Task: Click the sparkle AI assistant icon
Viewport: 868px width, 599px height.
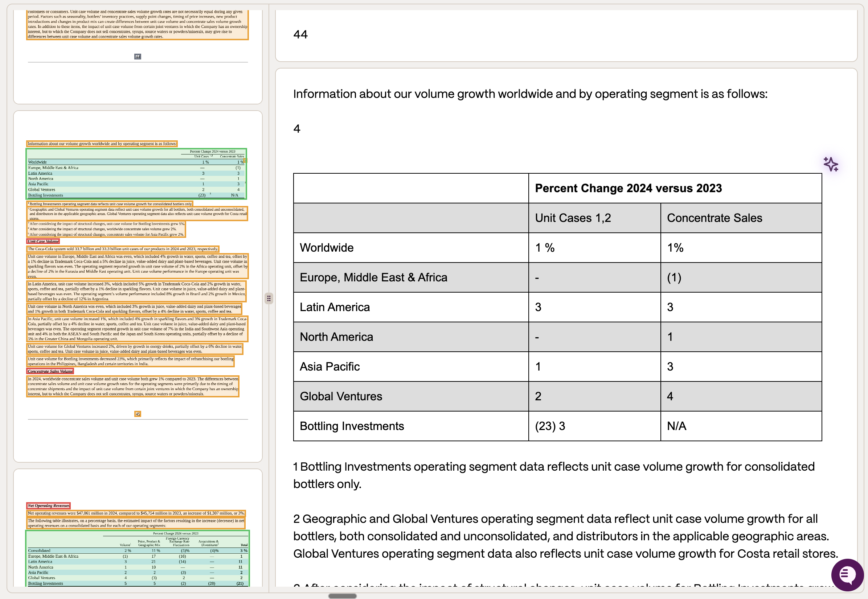Action: pos(830,164)
